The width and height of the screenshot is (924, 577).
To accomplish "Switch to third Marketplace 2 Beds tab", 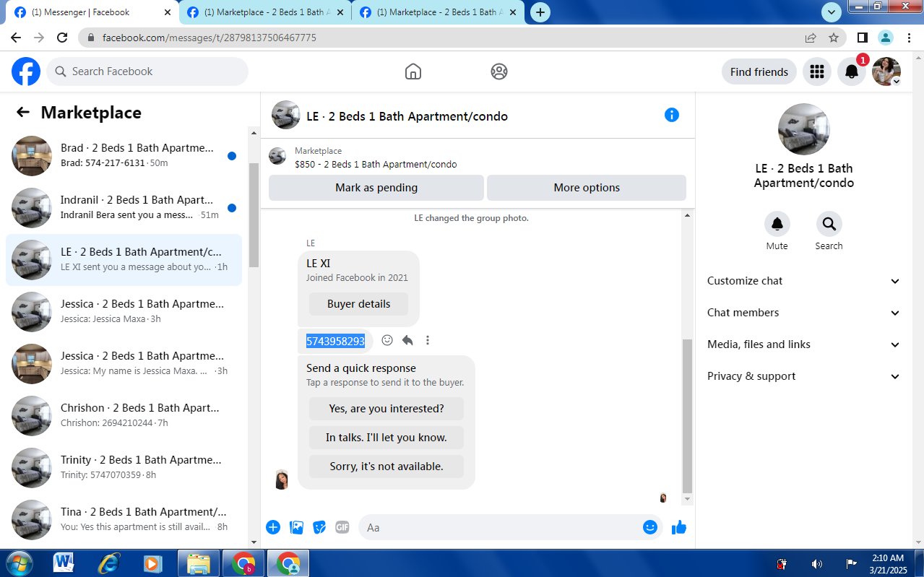I will click(x=438, y=12).
